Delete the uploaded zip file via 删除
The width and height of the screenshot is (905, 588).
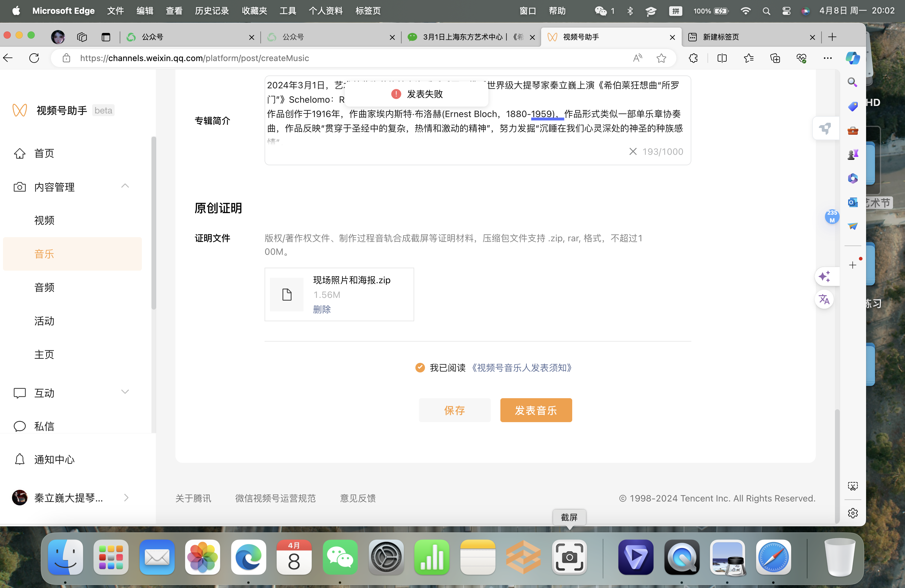(x=322, y=309)
